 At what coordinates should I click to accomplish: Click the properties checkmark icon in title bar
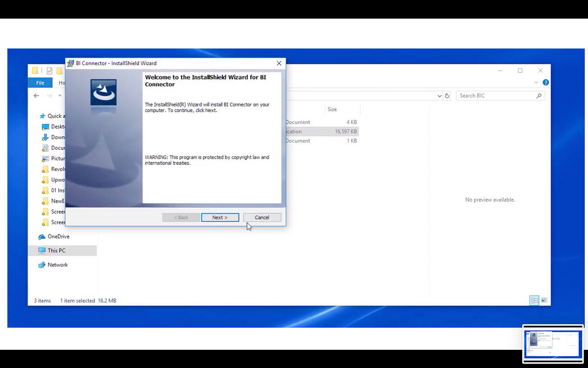(x=49, y=71)
